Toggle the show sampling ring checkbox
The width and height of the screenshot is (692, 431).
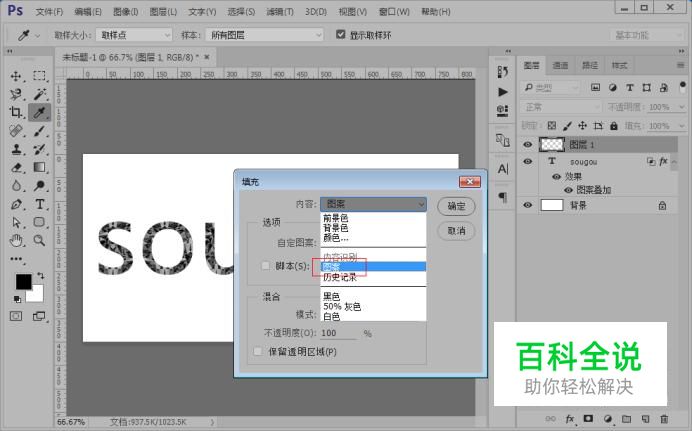pos(340,34)
